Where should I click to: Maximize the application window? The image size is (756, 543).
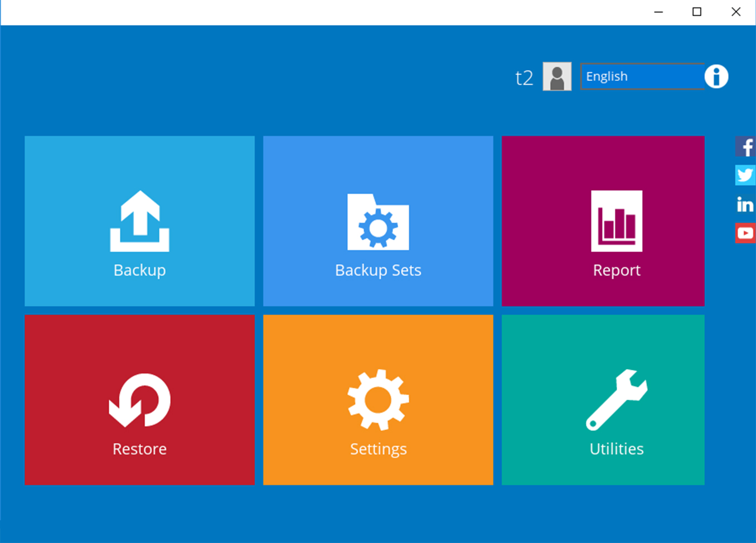pos(696,12)
